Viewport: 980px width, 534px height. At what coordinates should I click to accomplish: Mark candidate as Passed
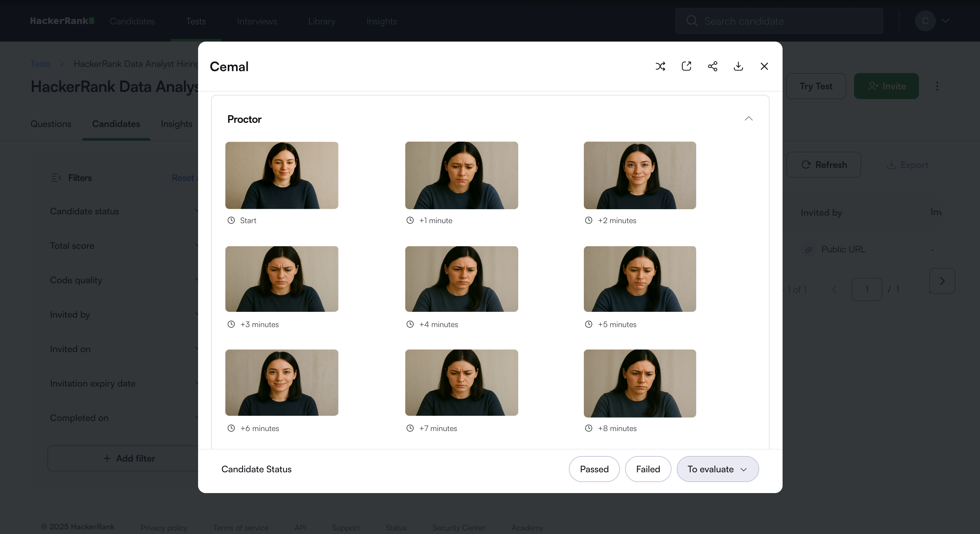click(x=594, y=469)
